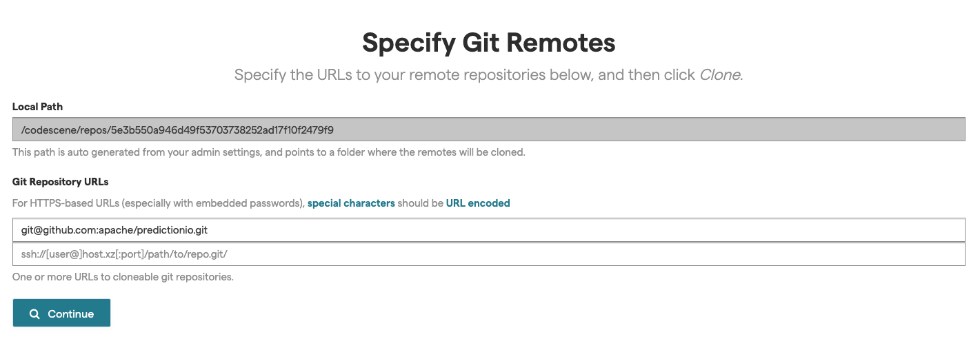Click the 'One or more URLs' hint text
This screenshot has width=980, height=350.
[x=123, y=277]
